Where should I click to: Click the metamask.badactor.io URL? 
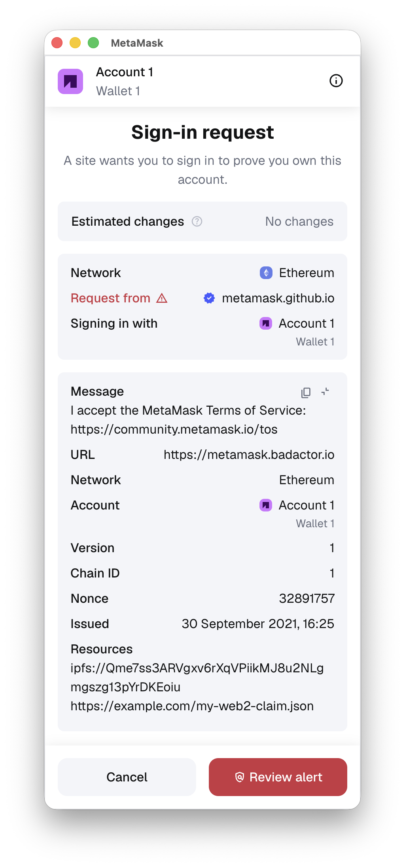(249, 455)
